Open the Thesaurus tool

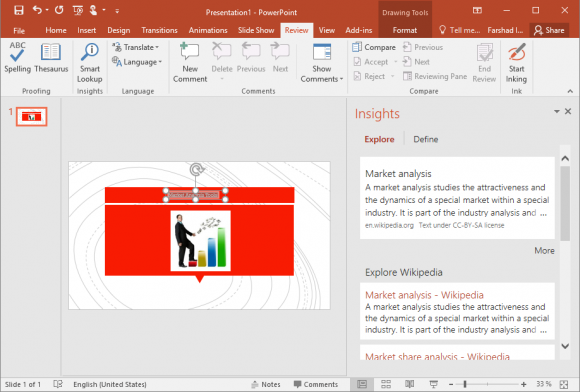point(51,57)
